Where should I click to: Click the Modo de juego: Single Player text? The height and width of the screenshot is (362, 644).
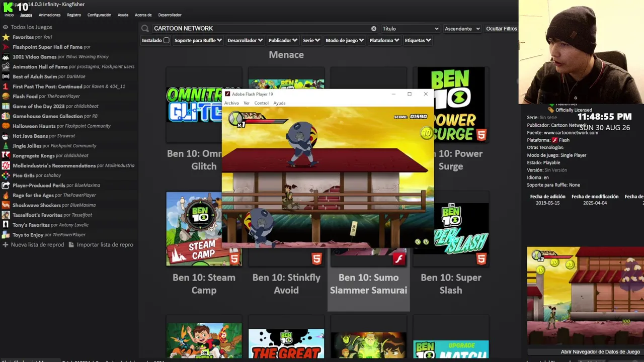click(556, 155)
